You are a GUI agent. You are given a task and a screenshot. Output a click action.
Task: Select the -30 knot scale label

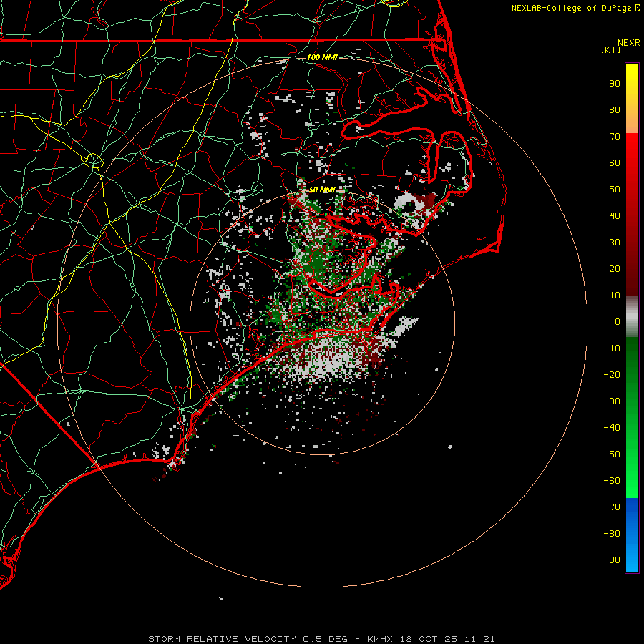612,401
